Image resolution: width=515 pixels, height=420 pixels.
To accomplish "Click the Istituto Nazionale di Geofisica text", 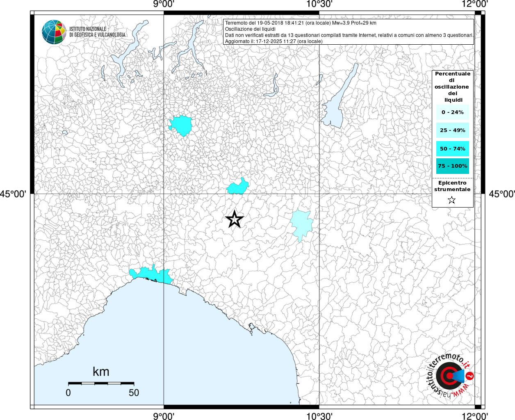I will pyautogui.click(x=97, y=32).
